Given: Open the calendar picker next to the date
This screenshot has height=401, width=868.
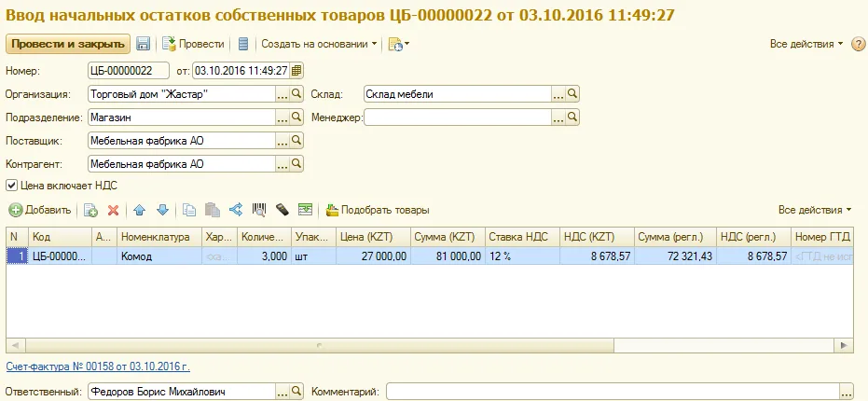Looking at the screenshot, I should point(296,71).
